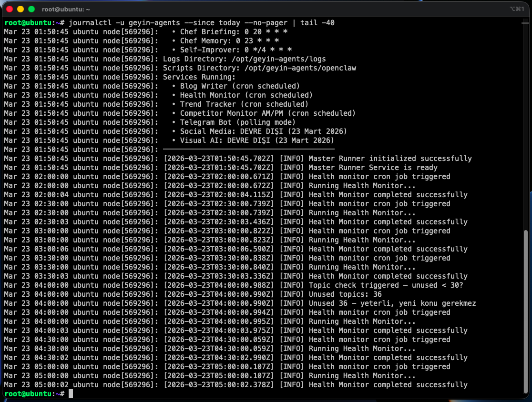Click 'Health monitor cron job triggered' at 05:00:00
Screen dimensions: 532x402
[379, 366]
